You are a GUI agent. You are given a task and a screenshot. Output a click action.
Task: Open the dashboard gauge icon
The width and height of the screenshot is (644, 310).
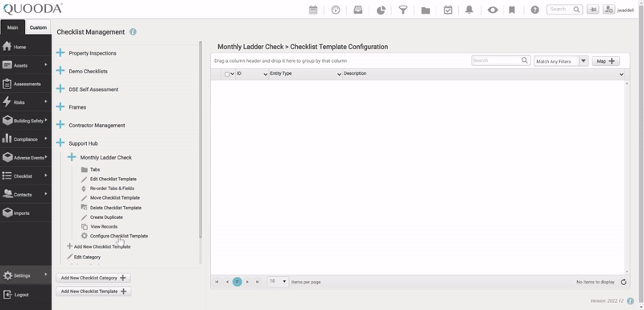pos(336,10)
